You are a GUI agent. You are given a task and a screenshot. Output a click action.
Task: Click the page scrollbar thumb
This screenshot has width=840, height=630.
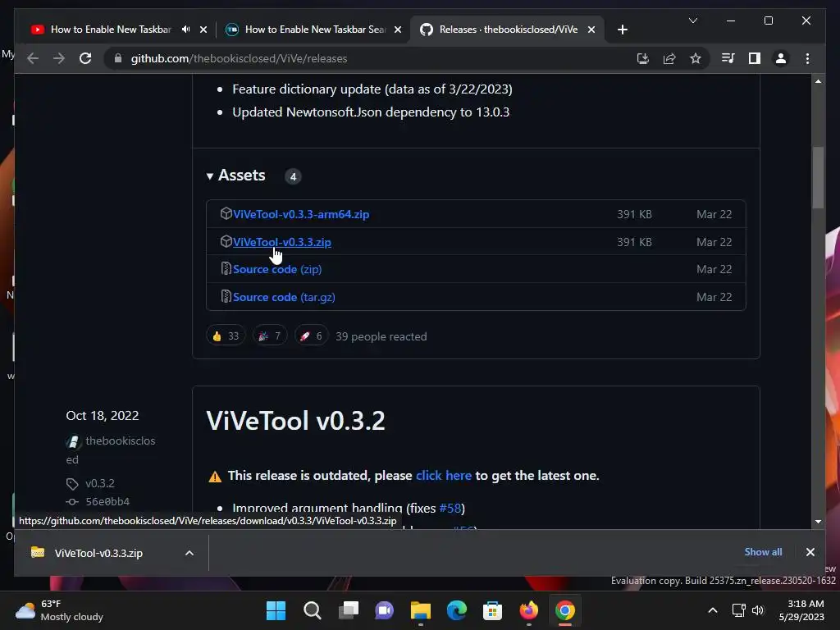tap(818, 177)
